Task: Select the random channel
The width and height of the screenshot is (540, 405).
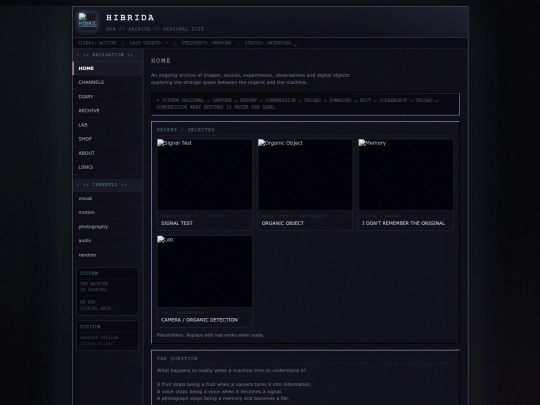Action: pos(108,255)
